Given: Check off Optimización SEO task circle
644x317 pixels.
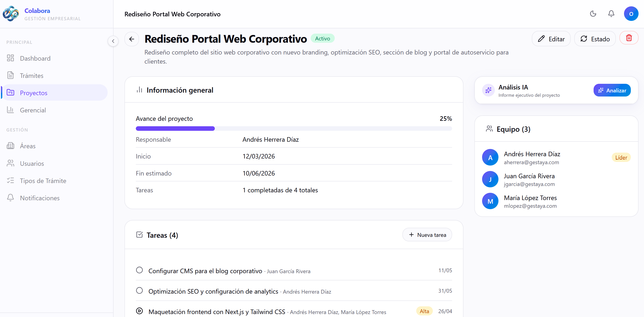Looking at the screenshot, I should click(x=139, y=290).
